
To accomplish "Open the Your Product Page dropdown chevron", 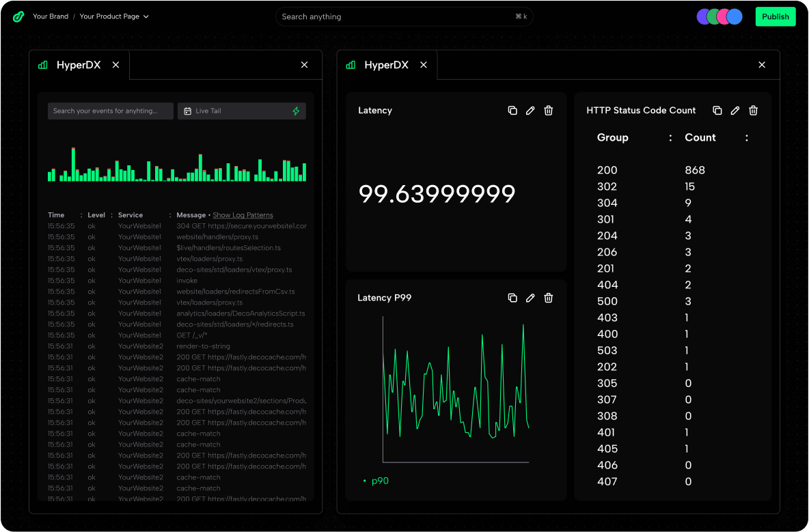I will point(146,16).
